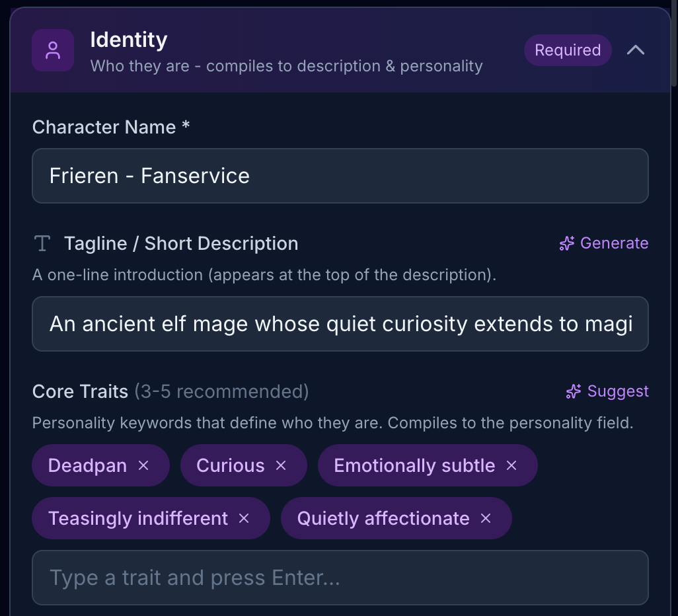Delete the Quietly affectionate trait
Viewport: 678px width, 616px height.
(x=486, y=519)
